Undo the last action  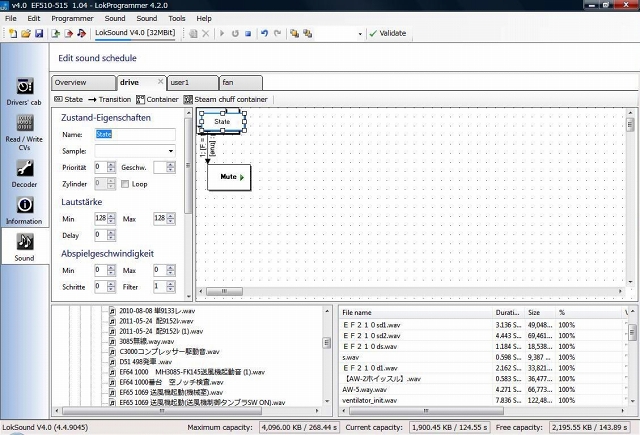coord(264,33)
